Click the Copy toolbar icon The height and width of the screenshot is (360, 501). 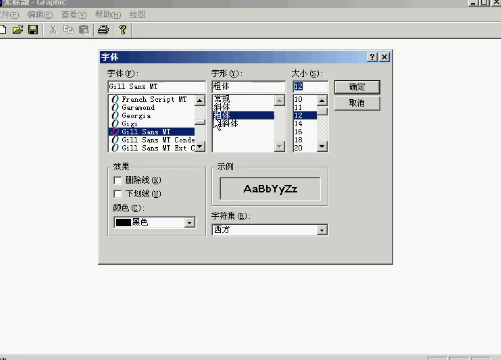pyautogui.click(x=68, y=30)
